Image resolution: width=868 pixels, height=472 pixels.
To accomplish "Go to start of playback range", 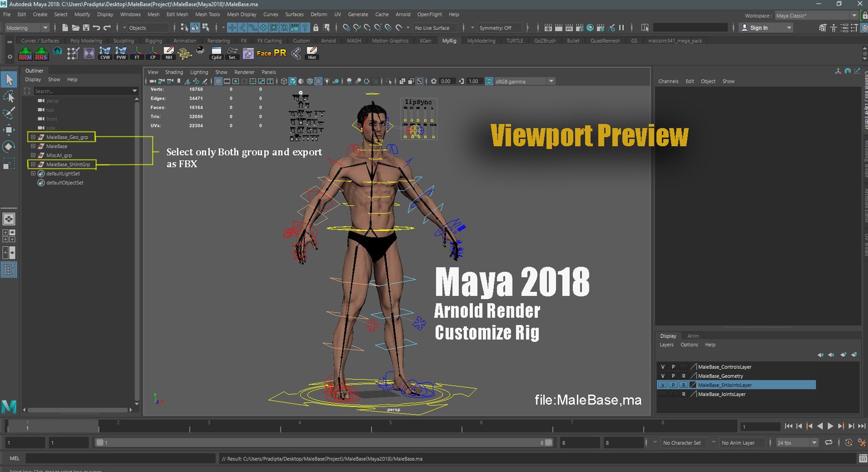I will point(788,426).
